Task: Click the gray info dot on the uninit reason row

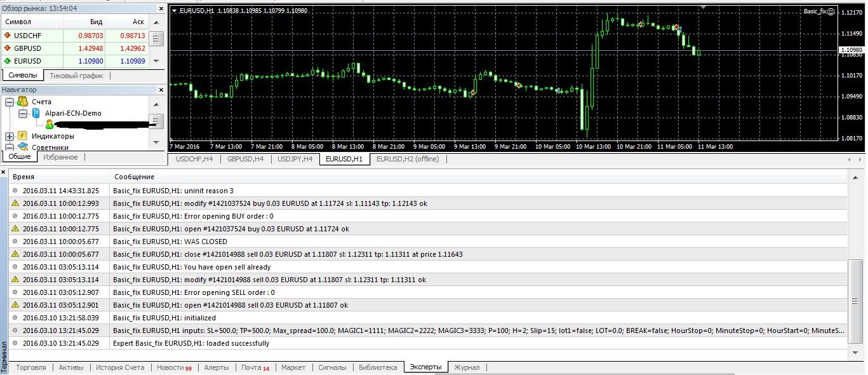Action: pos(15,191)
